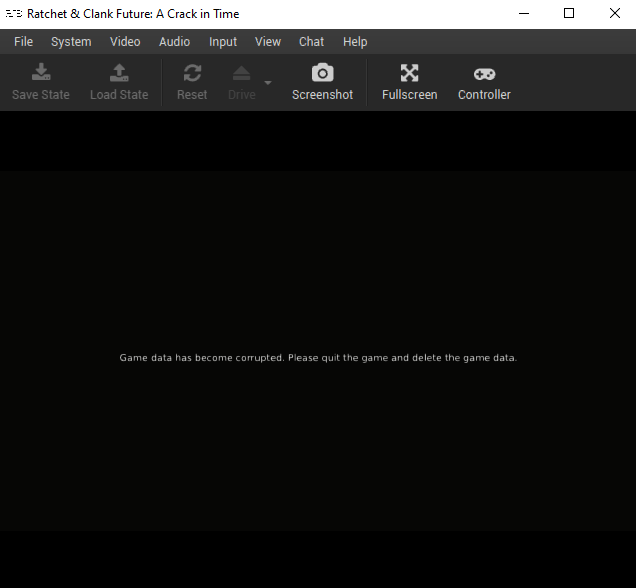Maximize the emulator window
Screen dimensions: 636x588
tap(569, 14)
